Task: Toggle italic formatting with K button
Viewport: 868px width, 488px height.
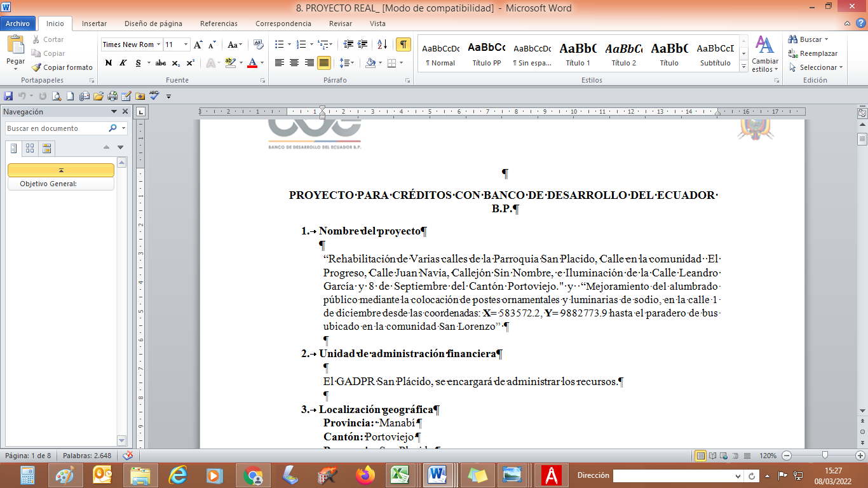Action: 123,63
